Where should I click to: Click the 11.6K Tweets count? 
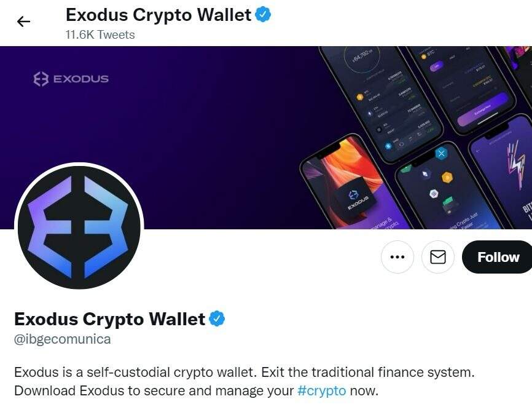click(100, 34)
